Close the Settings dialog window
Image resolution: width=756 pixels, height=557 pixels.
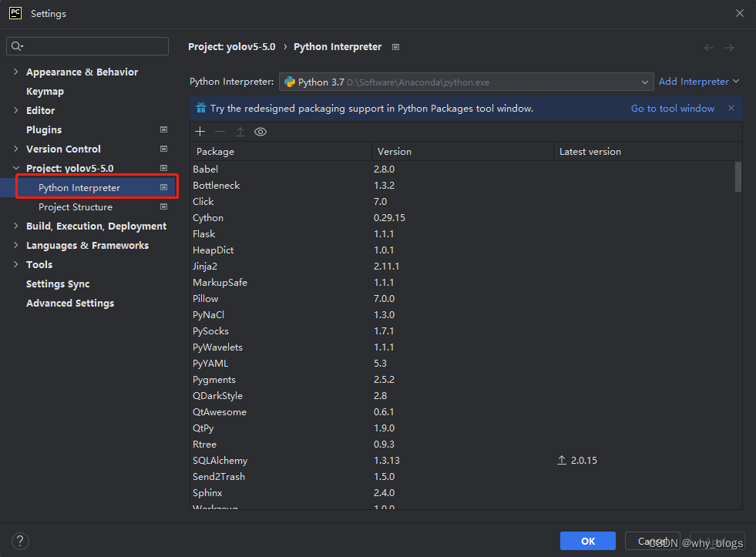740,13
